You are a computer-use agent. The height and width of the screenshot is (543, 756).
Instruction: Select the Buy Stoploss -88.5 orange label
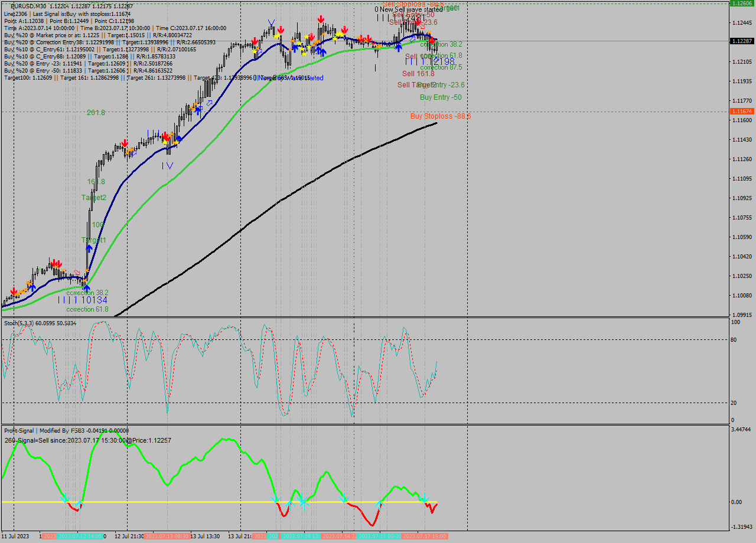pos(440,116)
